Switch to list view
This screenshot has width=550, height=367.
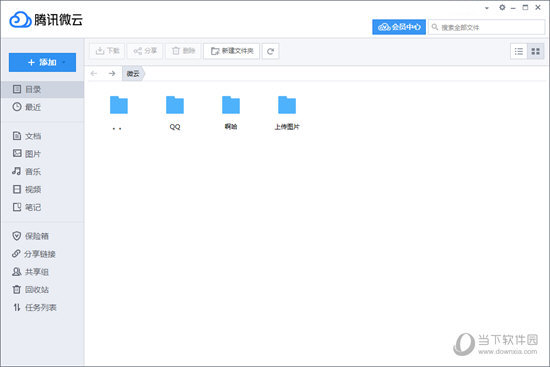point(519,52)
